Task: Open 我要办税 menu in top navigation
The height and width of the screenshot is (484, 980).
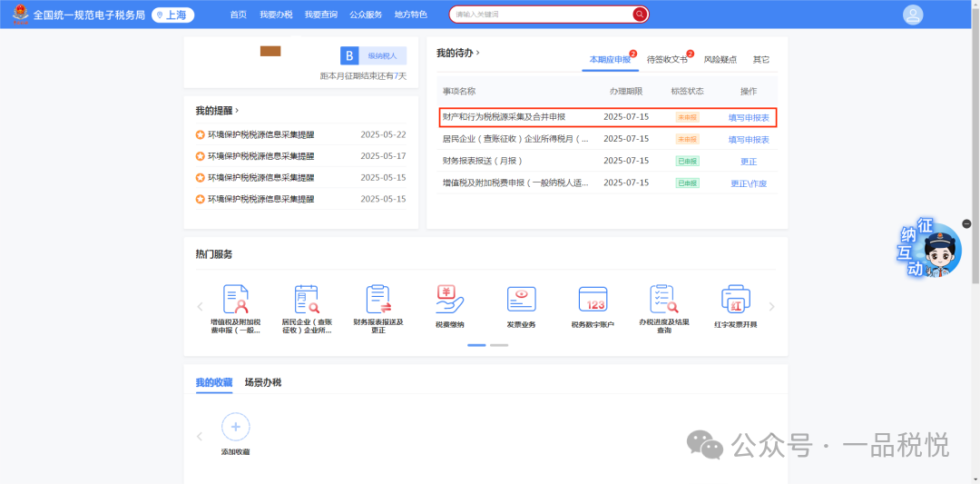Action: pos(274,15)
